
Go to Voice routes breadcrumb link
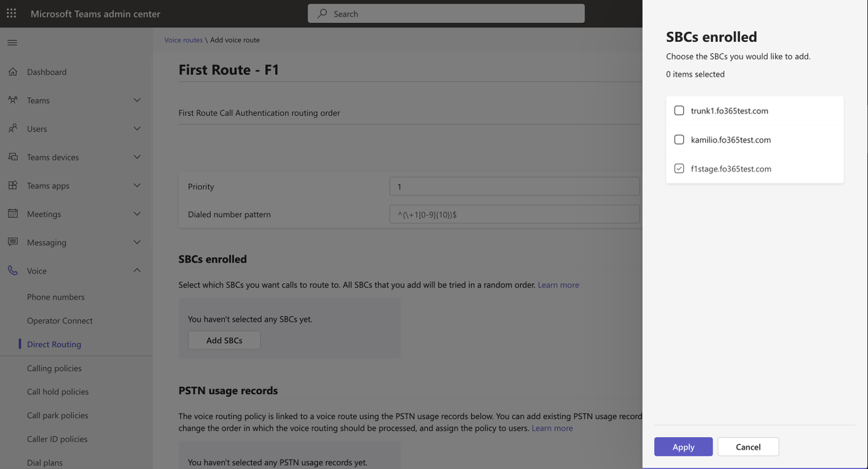[x=183, y=39]
